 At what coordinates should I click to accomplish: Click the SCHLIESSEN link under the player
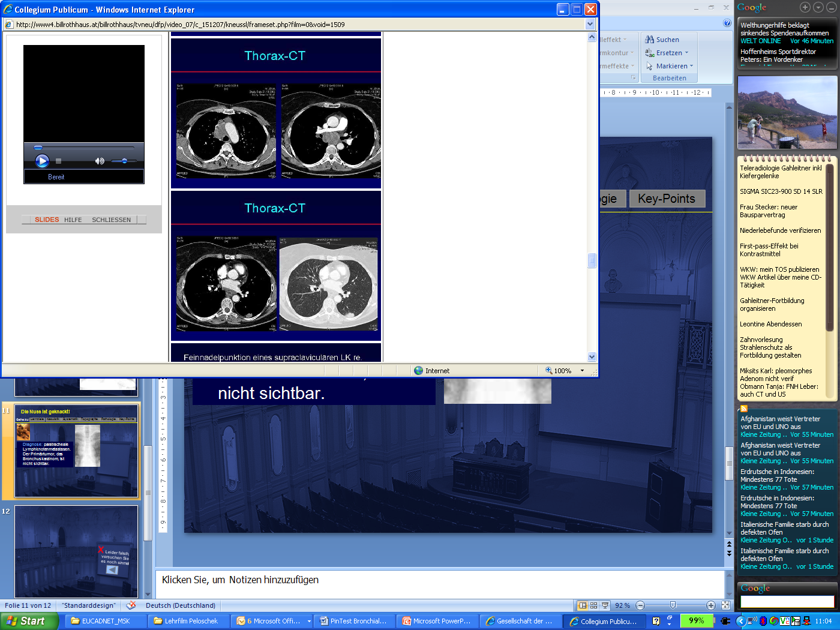111,220
